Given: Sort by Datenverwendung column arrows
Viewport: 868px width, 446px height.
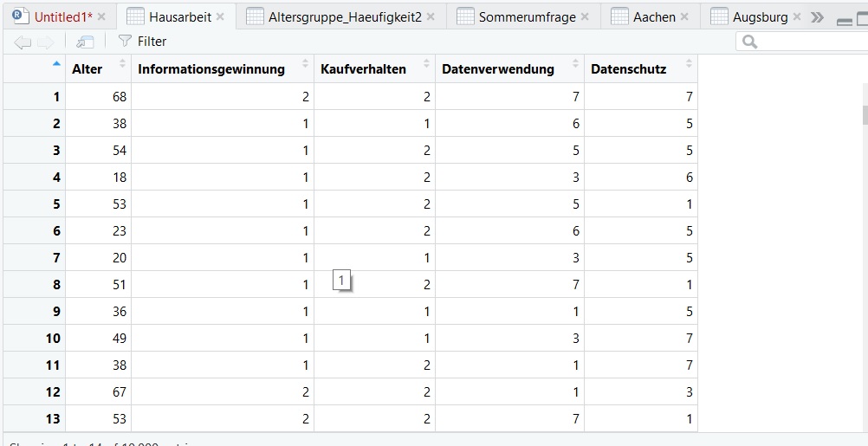Looking at the screenshot, I should (575, 65).
